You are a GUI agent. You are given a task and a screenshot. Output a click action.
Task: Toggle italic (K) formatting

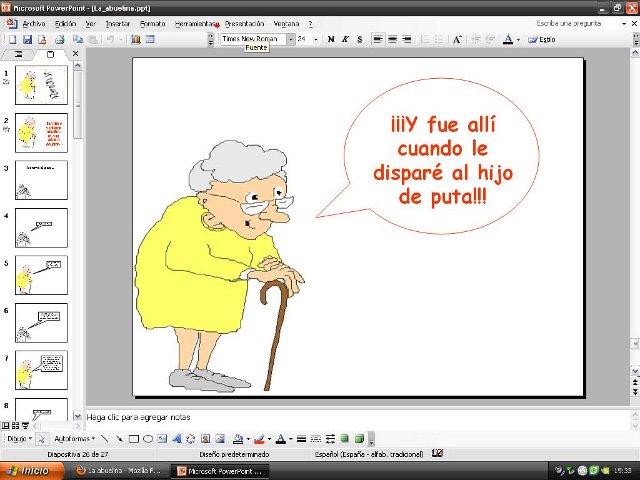click(344, 40)
